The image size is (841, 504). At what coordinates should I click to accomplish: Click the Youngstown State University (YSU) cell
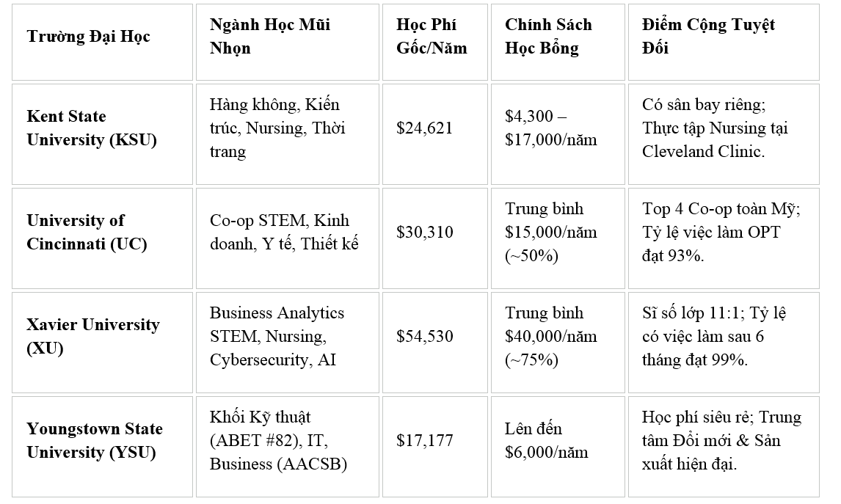tap(102, 447)
